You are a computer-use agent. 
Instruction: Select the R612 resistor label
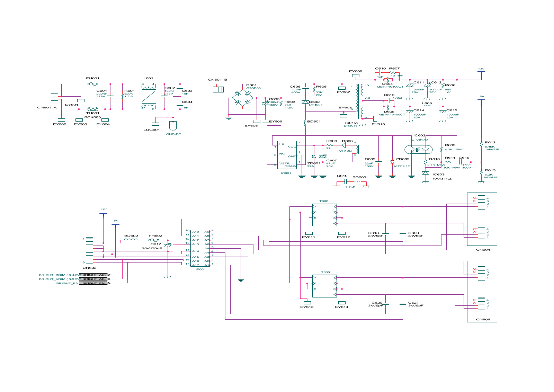(x=490, y=142)
